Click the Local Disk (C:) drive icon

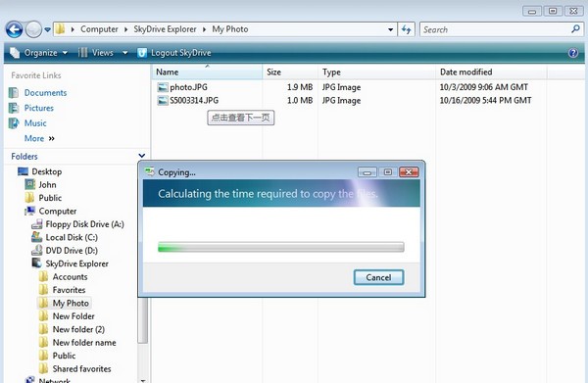pos(37,237)
